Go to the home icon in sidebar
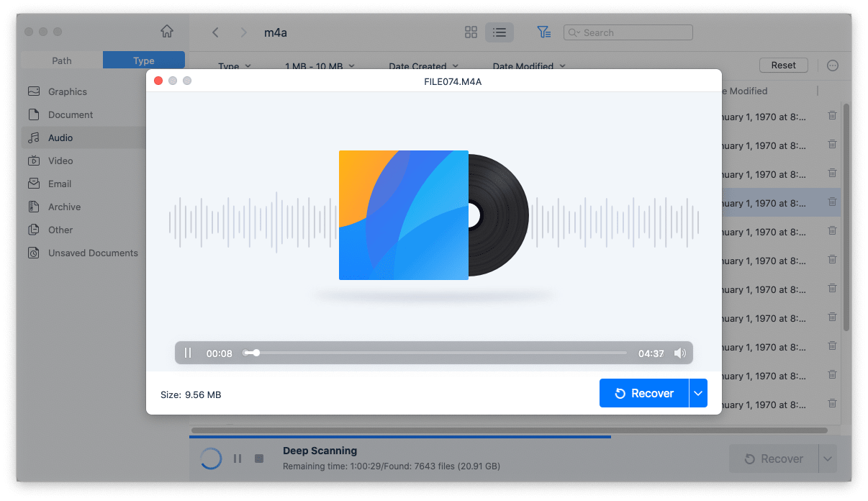The image size is (868, 501). point(167,32)
